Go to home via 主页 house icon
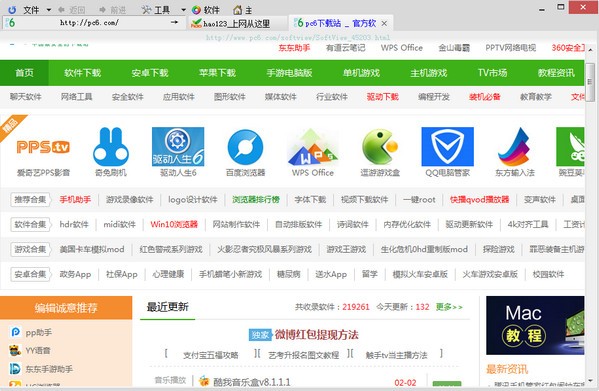Screen dimensions: 599x391 click(238, 10)
